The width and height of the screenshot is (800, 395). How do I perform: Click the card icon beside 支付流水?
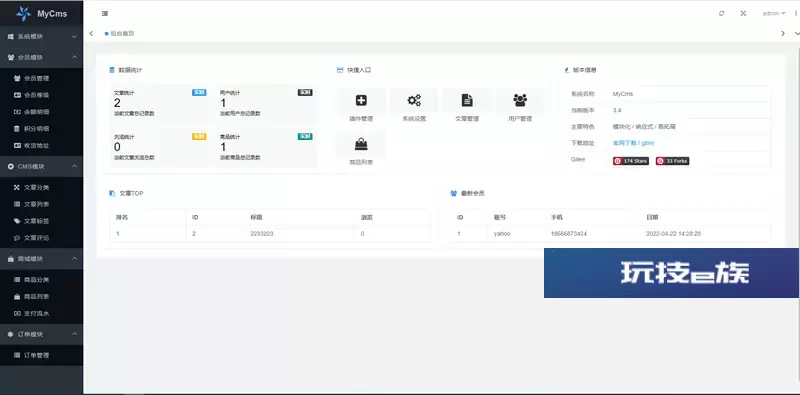[17, 313]
